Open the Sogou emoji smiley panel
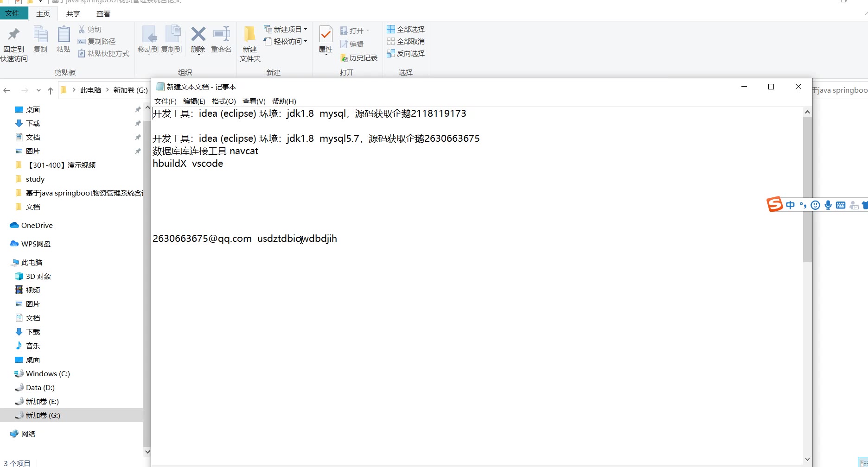Image resolution: width=868 pixels, height=467 pixels. pyautogui.click(x=816, y=205)
